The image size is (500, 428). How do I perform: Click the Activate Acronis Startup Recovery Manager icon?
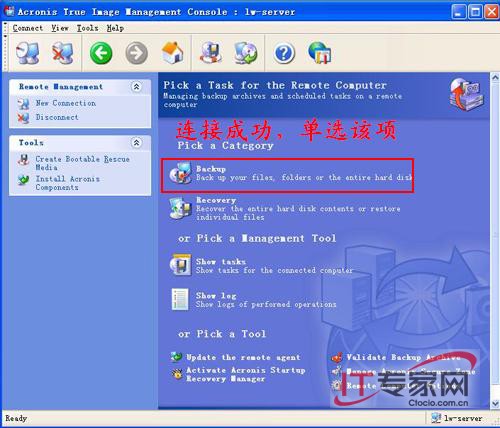[177, 374]
